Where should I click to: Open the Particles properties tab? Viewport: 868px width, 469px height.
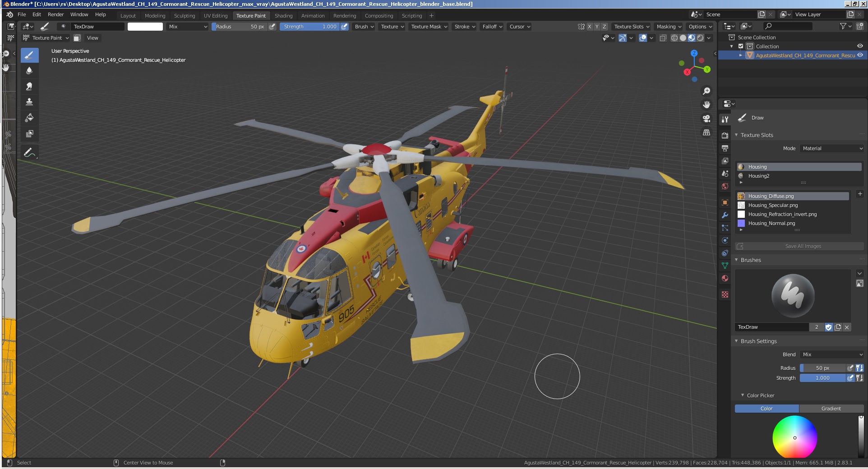point(725,228)
